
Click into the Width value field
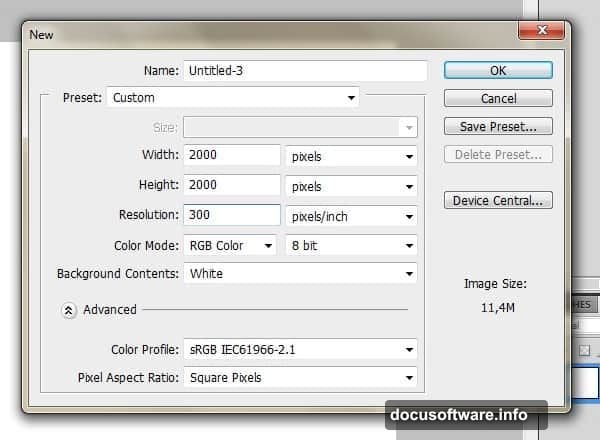click(x=231, y=156)
